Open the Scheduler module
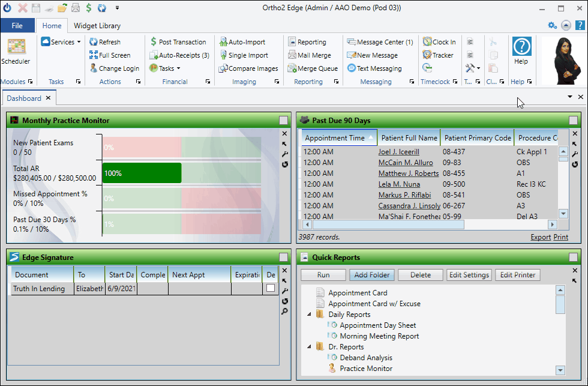 [16, 51]
